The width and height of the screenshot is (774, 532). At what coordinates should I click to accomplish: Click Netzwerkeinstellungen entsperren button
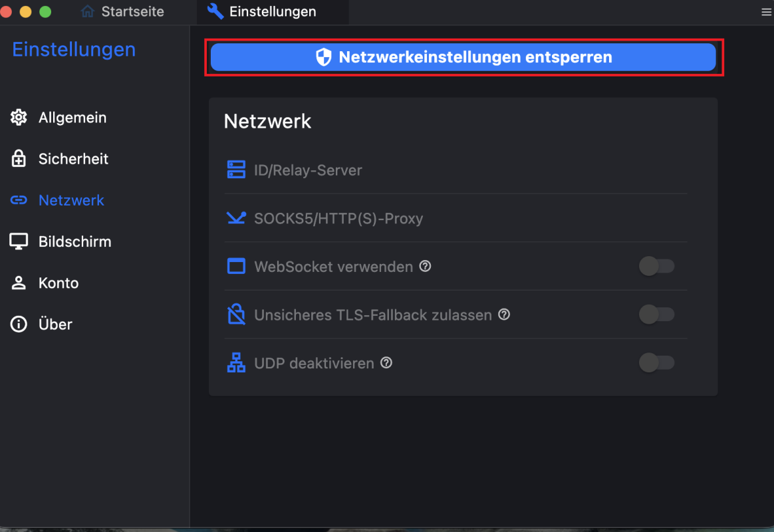(x=463, y=57)
